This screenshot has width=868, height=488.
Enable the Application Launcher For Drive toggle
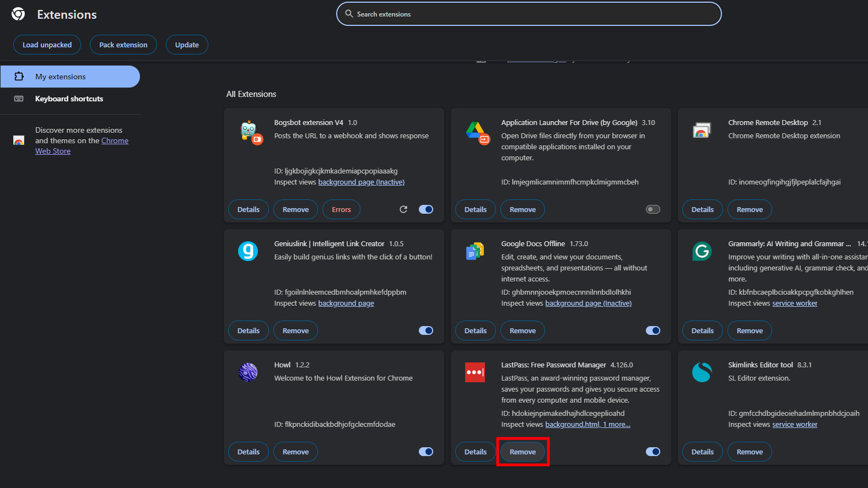coord(653,209)
